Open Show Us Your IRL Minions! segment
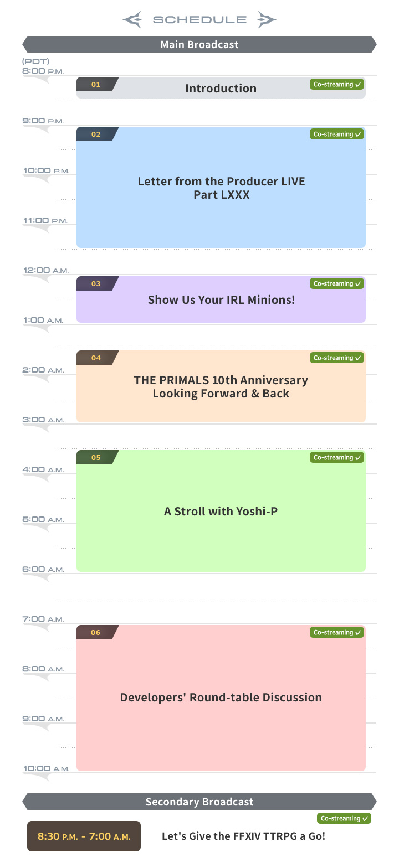 [221, 301]
